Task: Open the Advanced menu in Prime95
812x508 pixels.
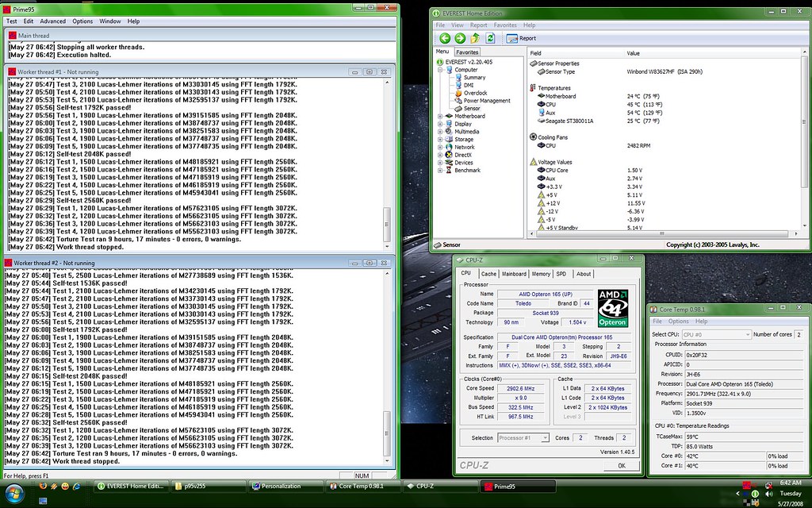Action: (53, 21)
